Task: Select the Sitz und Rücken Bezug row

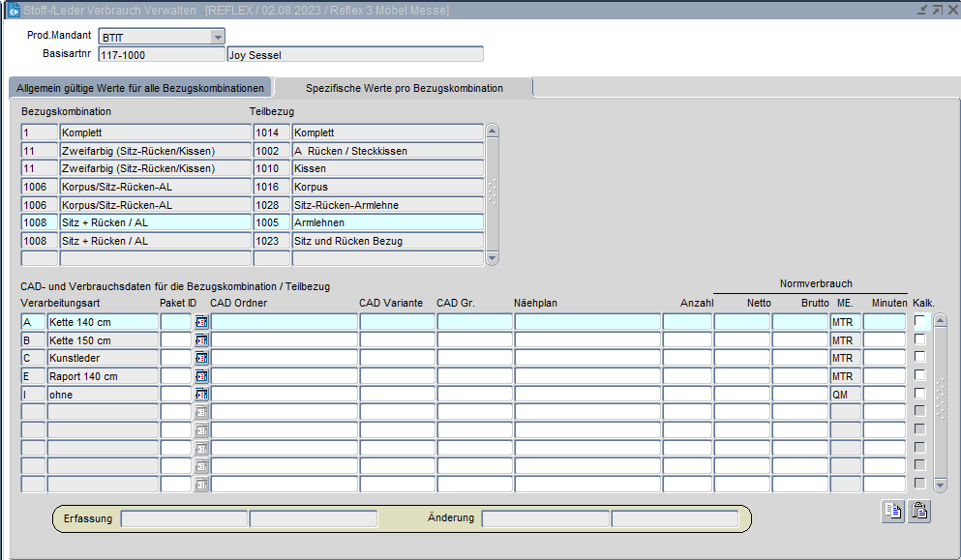Action: click(x=387, y=241)
